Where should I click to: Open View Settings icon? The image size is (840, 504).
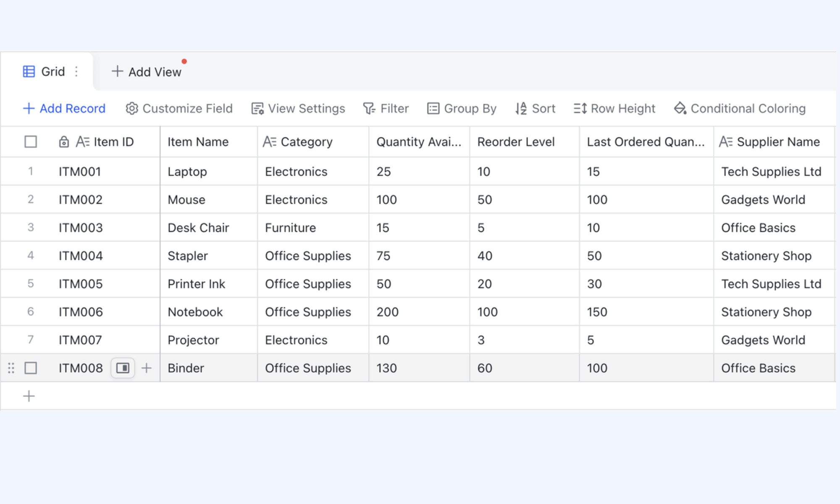[x=257, y=109]
